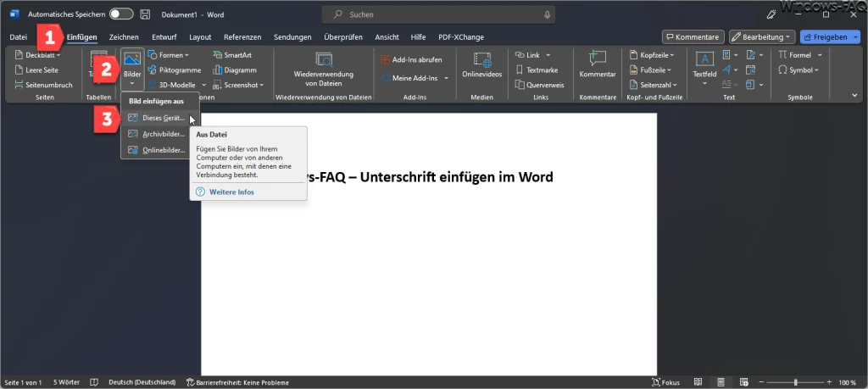Click the Kommentare button
The image size is (868, 389).
[693, 37]
